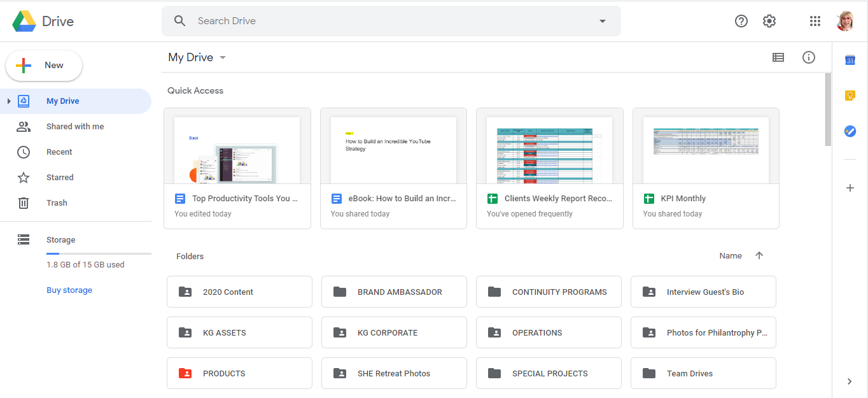
Task: Switch to list view layout
Action: click(778, 57)
